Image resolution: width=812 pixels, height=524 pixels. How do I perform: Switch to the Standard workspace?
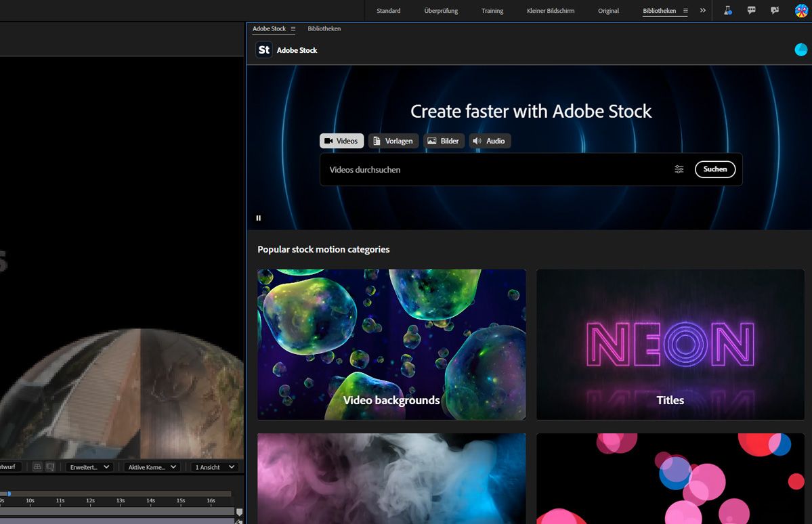(x=389, y=11)
